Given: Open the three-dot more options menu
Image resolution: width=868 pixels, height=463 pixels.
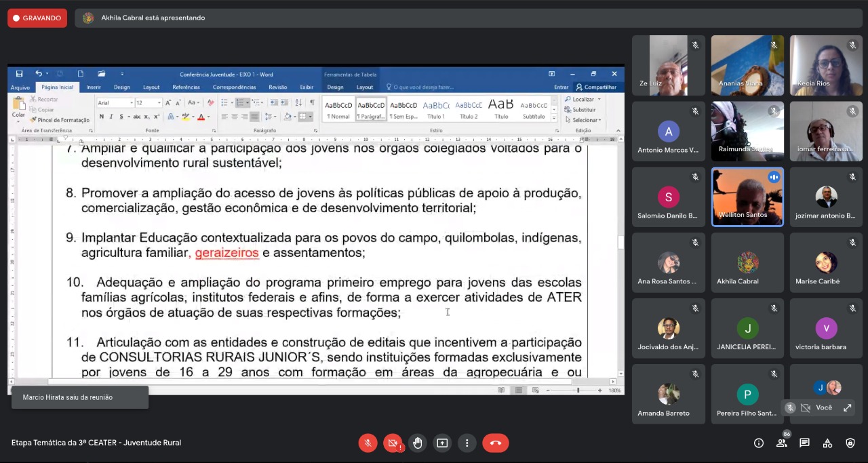Looking at the screenshot, I should (467, 443).
